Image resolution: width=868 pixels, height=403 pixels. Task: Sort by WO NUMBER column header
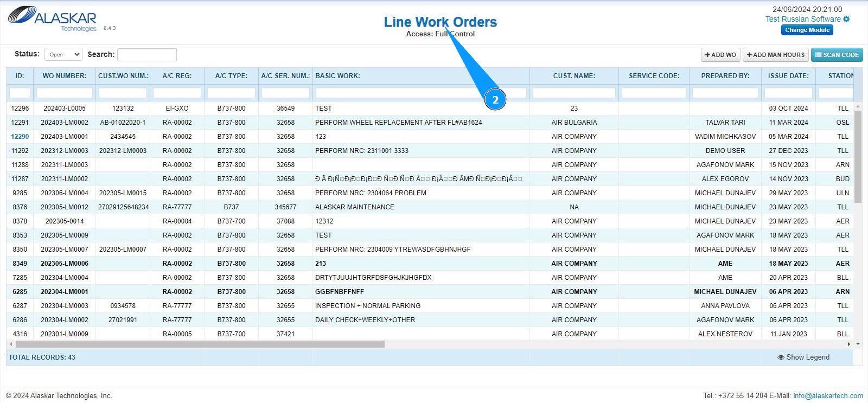point(65,76)
